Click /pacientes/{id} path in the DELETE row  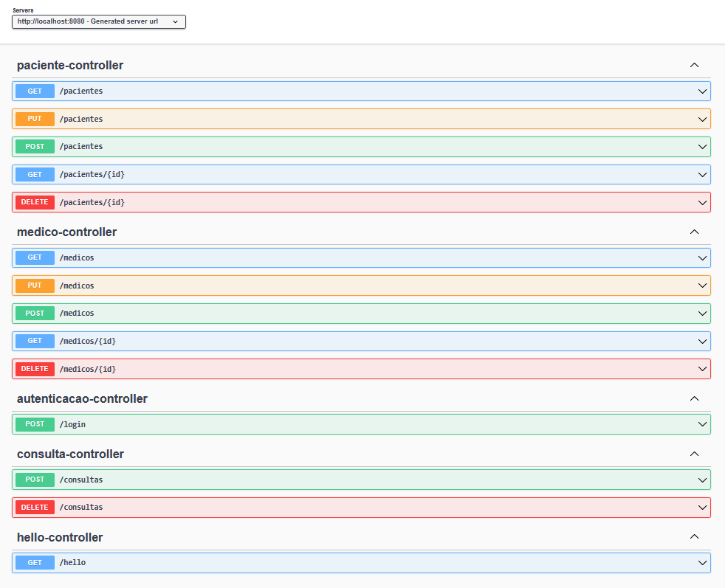click(92, 202)
